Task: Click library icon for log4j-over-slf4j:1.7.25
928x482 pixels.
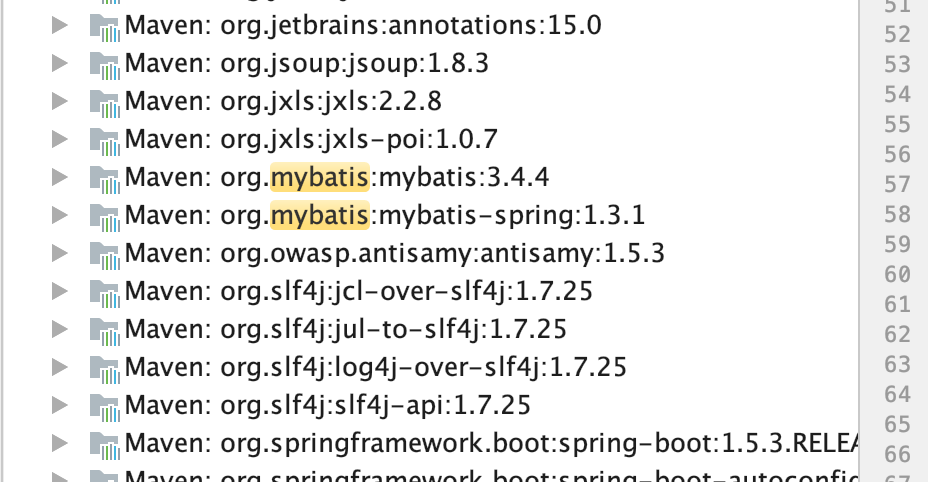Action: tap(105, 369)
